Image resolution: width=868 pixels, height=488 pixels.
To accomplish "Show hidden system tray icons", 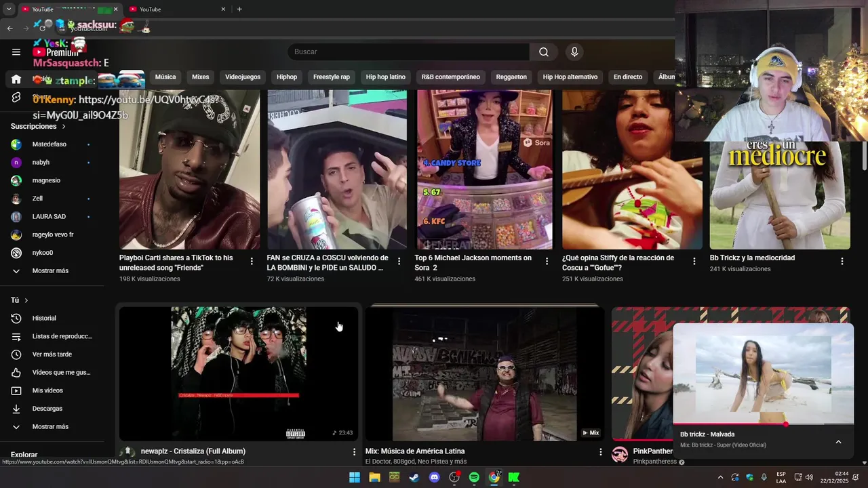I will point(720,477).
